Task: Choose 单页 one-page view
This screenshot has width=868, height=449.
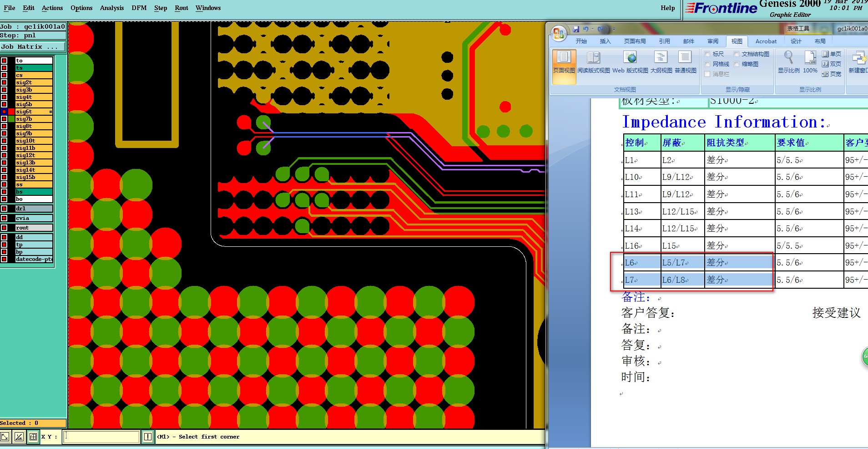Action: click(831, 54)
